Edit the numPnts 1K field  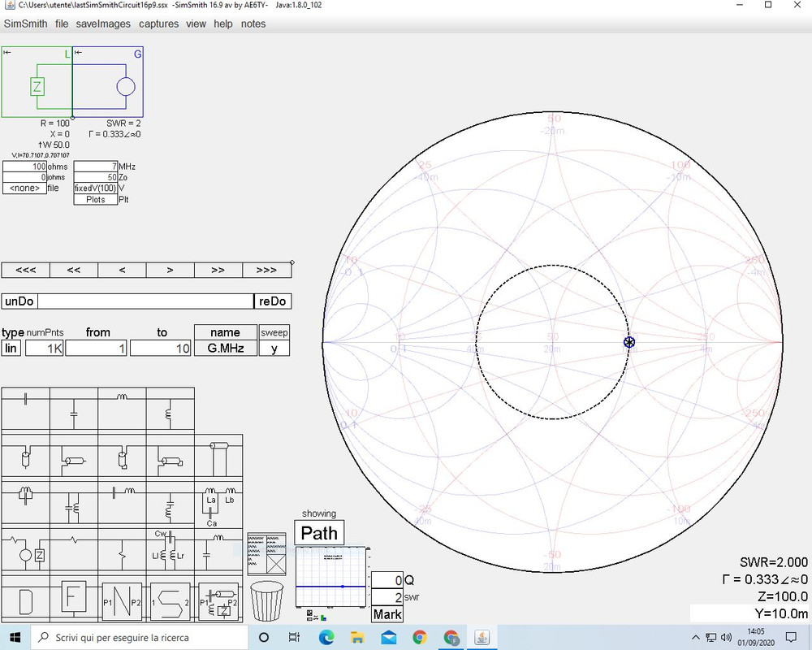[44, 349]
